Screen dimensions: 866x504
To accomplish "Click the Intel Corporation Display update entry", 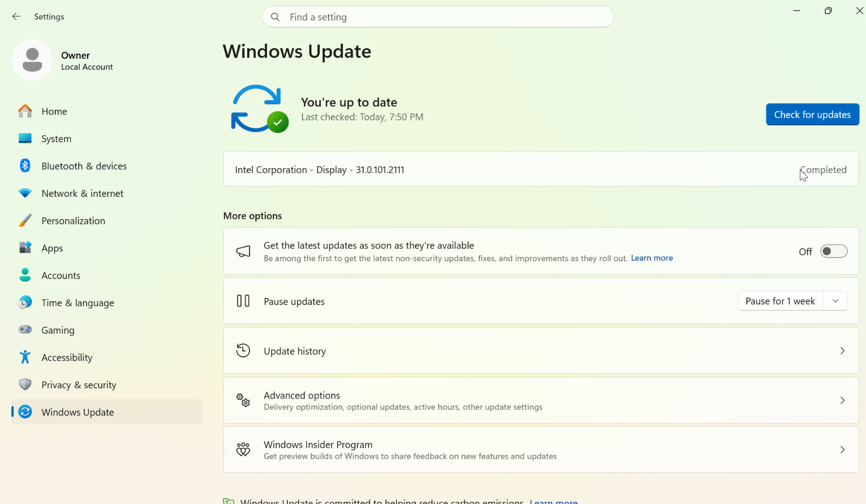I will click(x=541, y=169).
